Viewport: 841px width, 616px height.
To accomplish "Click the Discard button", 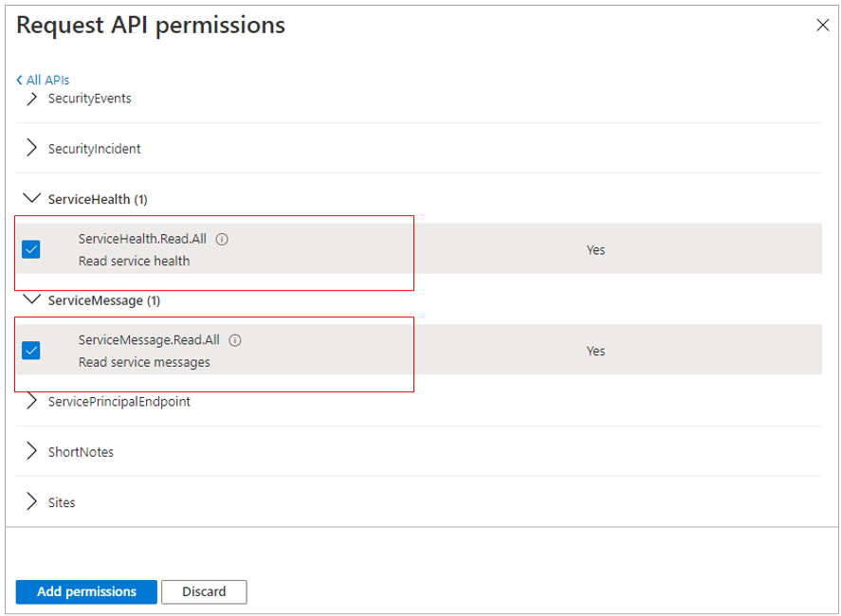I will pyautogui.click(x=204, y=591).
